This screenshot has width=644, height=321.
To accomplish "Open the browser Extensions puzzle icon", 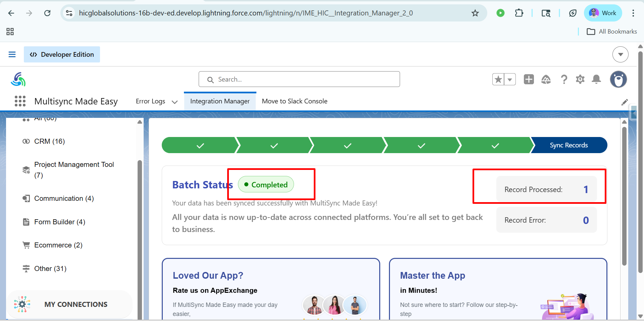I will [519, 13].
